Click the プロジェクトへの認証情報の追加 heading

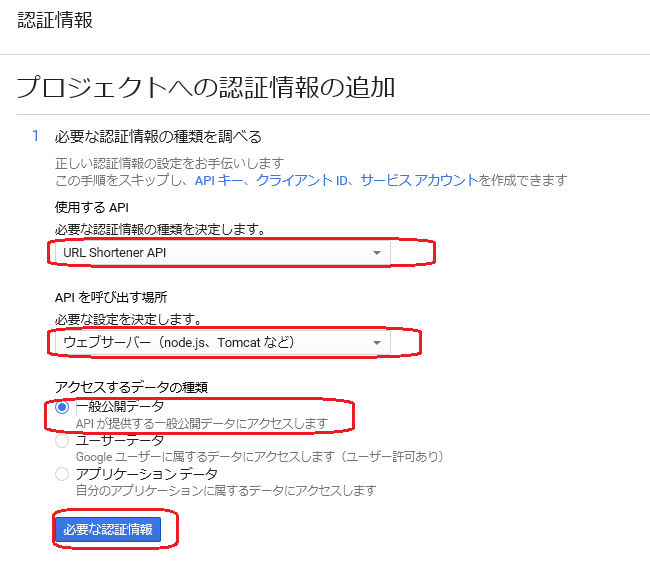[x=206, y=87]
